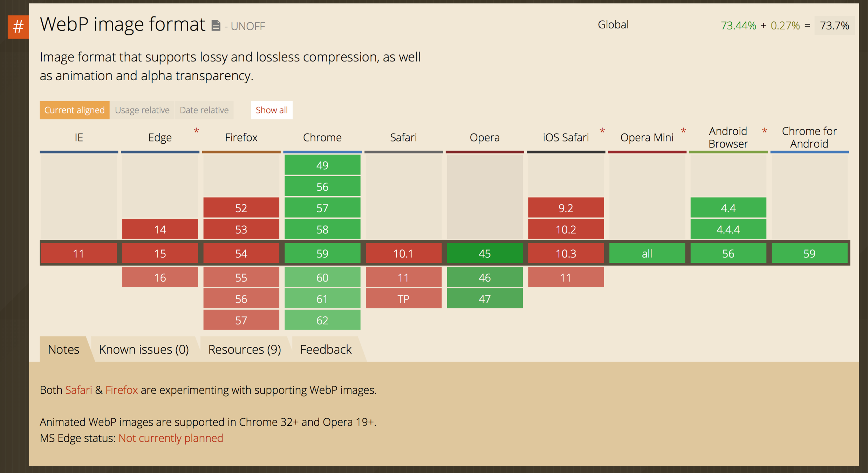The height and width of the screenshot is (473, 868).
Task: Select the Notes tab
Action: [x=63, y=349]
